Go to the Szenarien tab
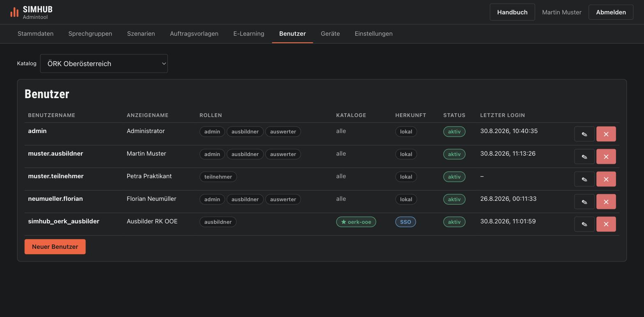The height and width of the screenshot is (317, 644). [141, 34]
